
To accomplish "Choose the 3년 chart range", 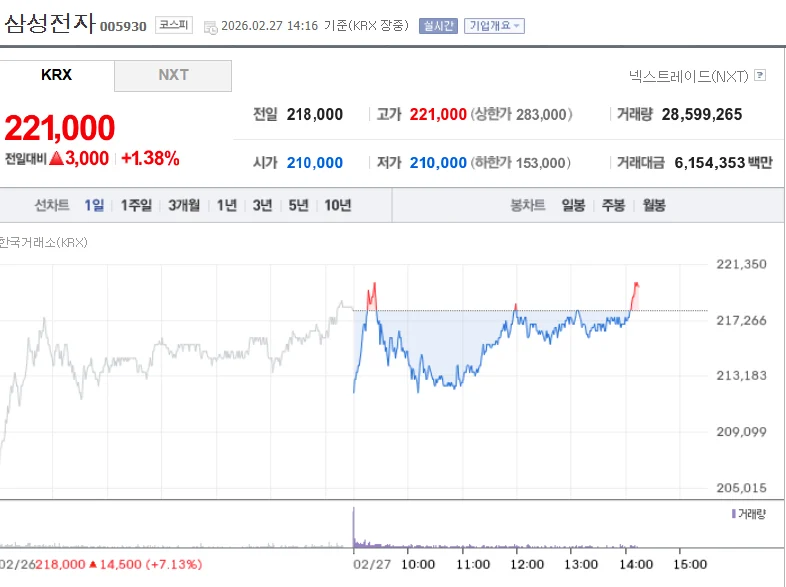I will pyautogui.click(x=262, y=205).
